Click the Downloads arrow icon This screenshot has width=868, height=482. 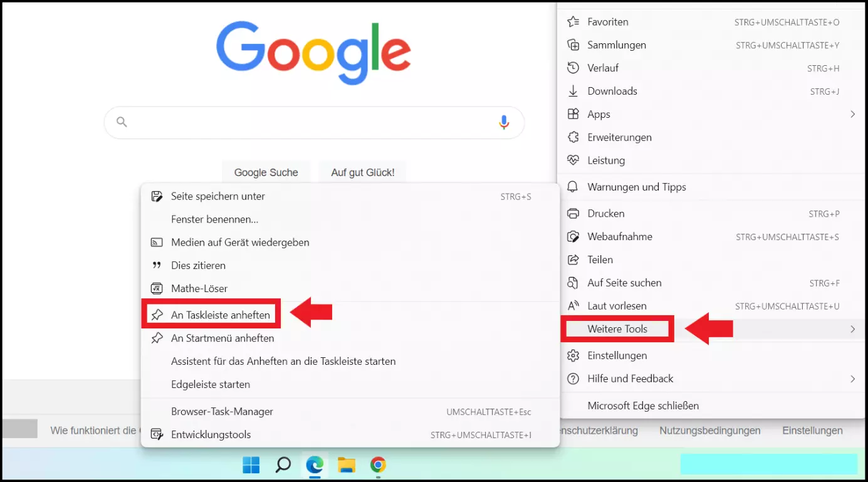pyautogui.click(x=573, y=91)
